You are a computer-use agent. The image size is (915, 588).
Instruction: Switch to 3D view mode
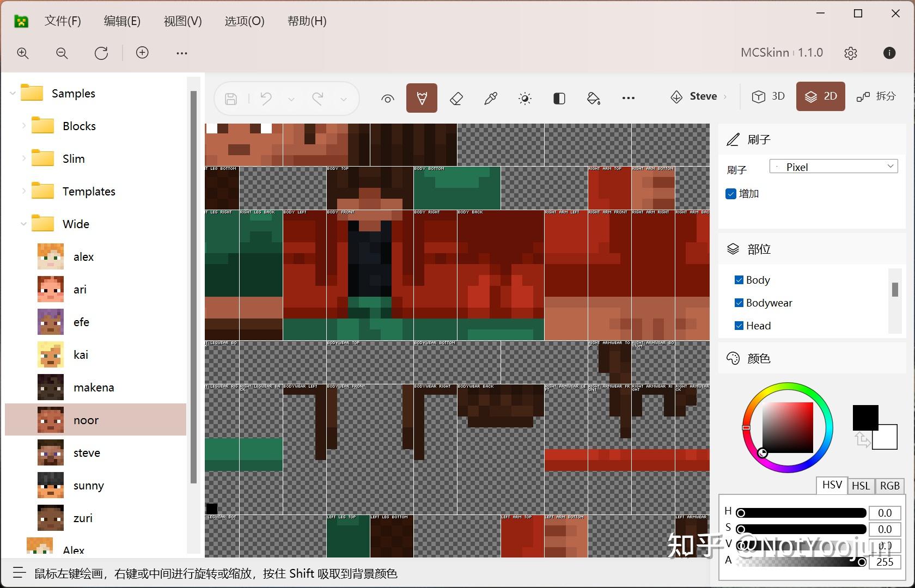[768, 96]
